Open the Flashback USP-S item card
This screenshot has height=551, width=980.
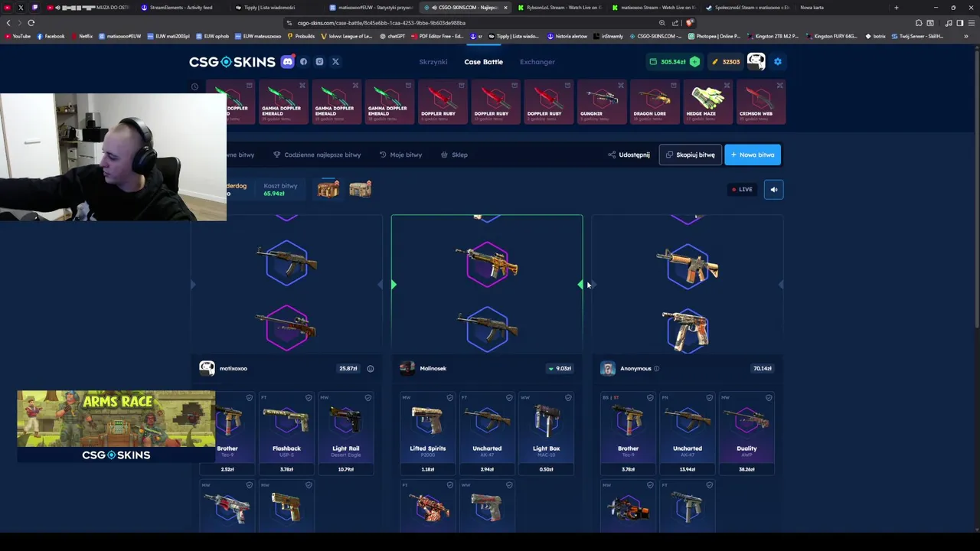coord(286,434)
